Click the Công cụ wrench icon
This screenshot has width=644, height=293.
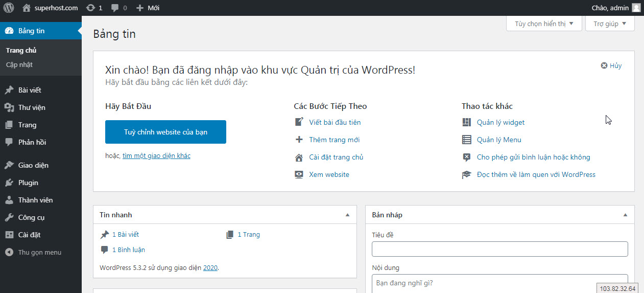[9, 217]
